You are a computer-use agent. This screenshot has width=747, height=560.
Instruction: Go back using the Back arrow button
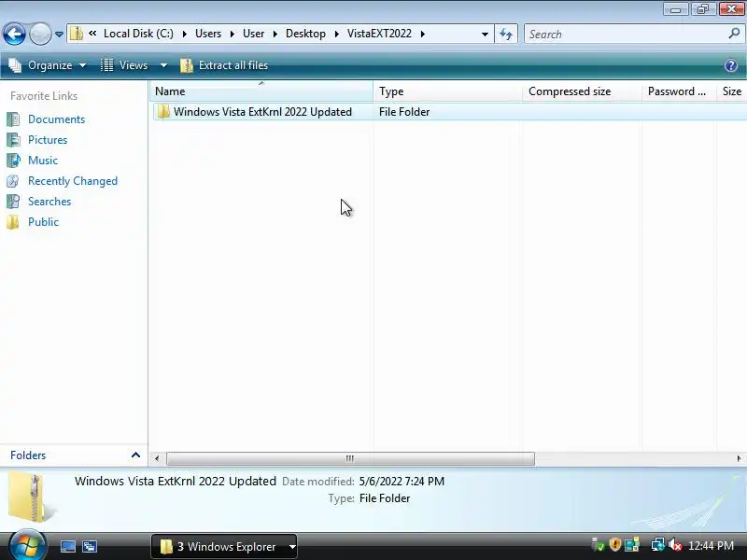click(14, 34)
